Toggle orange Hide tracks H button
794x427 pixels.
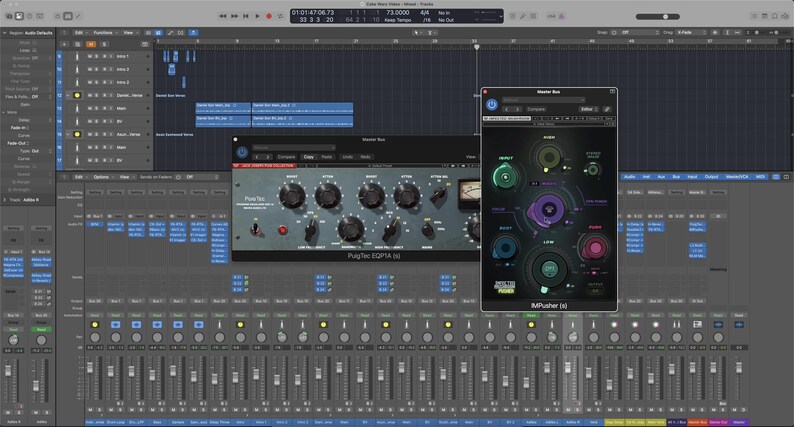pos(91,44)
